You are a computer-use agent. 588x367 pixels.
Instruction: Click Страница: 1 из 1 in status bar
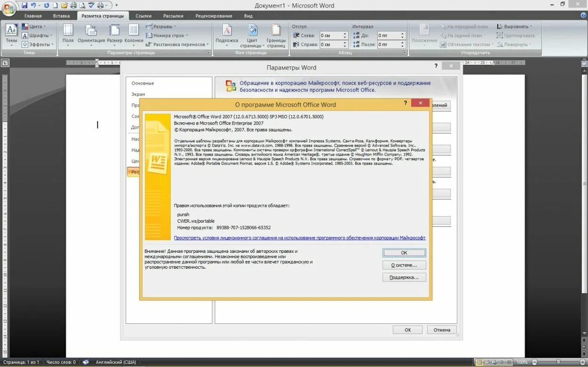click(x=22, y=362)
